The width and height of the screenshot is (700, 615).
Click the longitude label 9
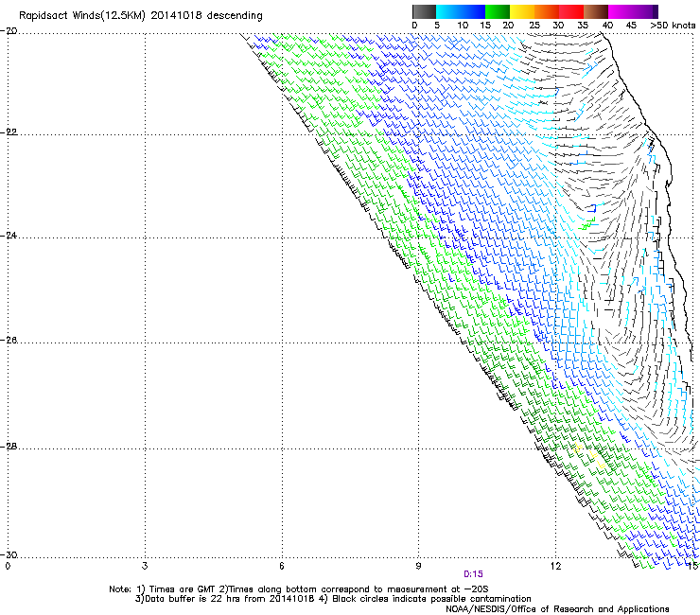coord(418,567)
